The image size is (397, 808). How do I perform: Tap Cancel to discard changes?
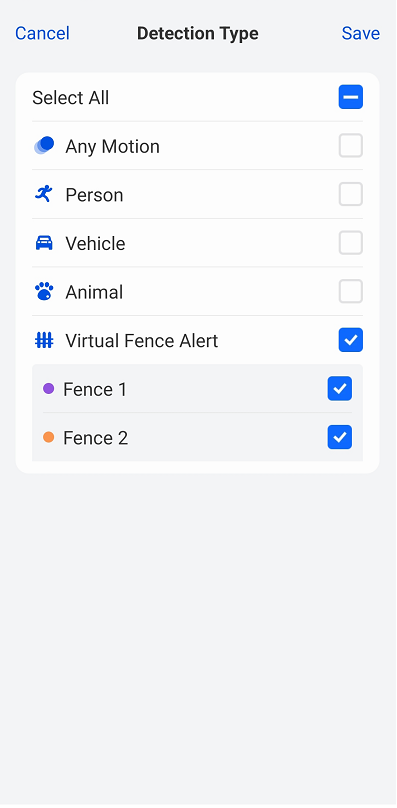coord(42,33)
